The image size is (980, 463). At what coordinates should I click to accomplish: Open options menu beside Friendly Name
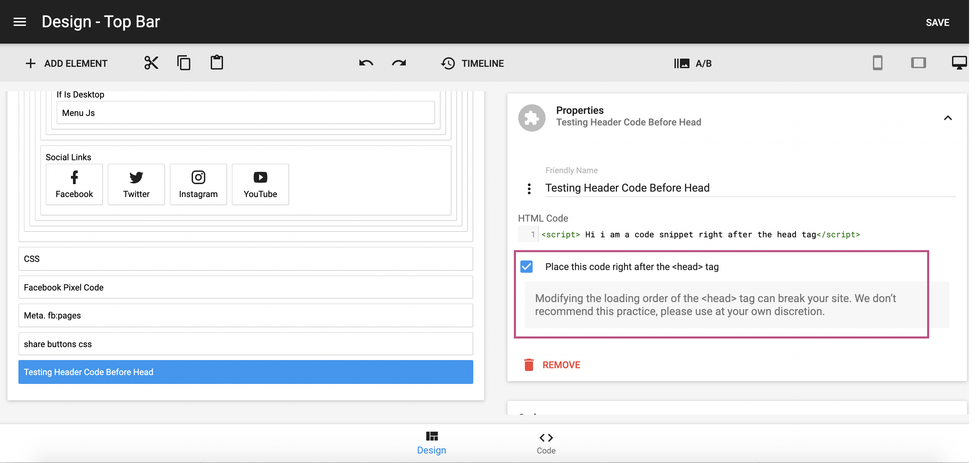pos(530,189)
